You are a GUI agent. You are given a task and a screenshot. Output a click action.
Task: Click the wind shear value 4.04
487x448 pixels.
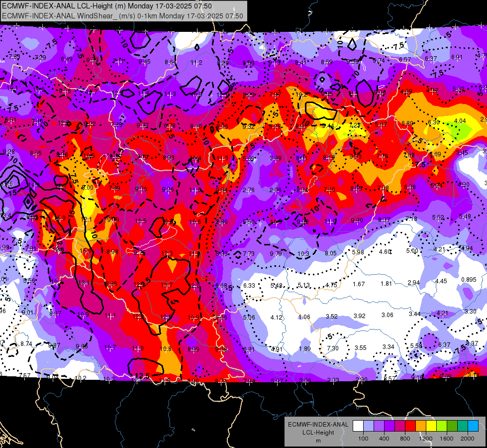click(460, 120)
